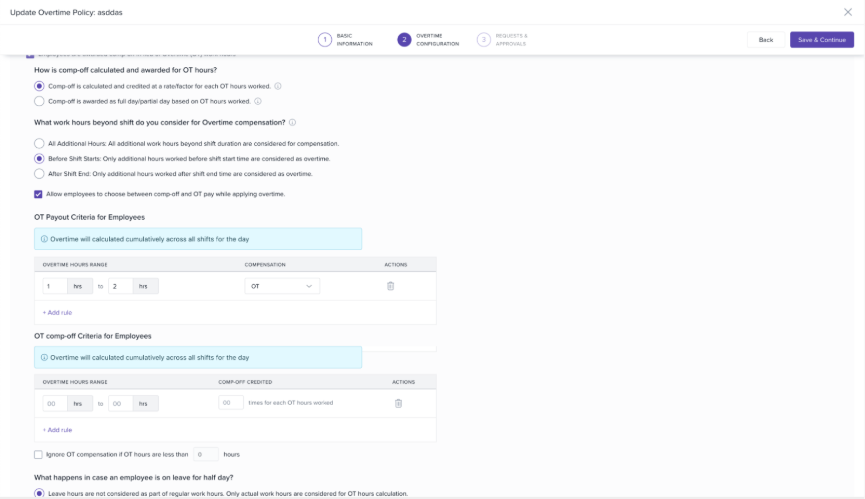Show info tooltip for rate/factor comp-off option
865x499 pixels.
(x=278, y=86)
